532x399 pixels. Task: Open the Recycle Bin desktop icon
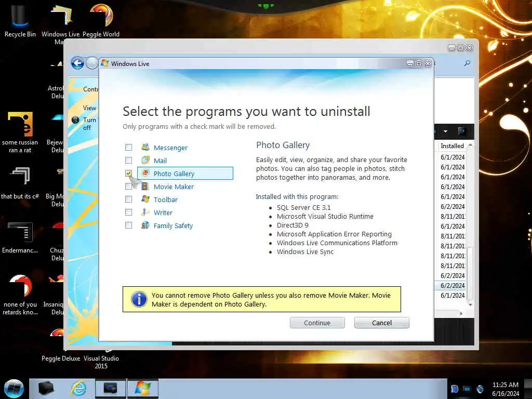pos(20,21)
